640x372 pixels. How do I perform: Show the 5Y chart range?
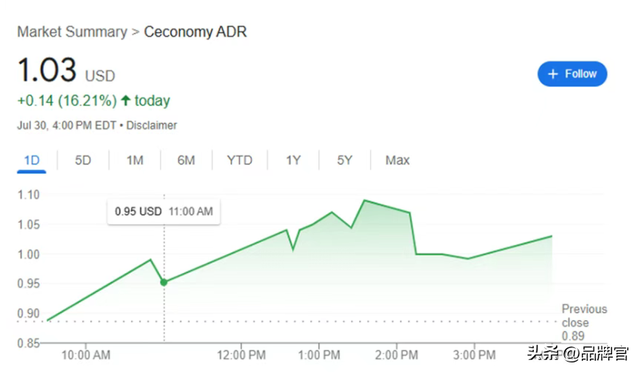point(344,160)
